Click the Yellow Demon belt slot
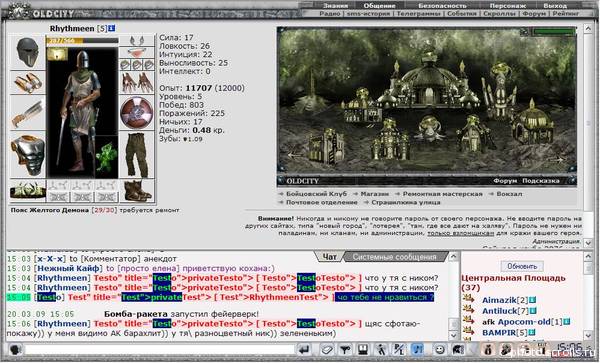This screenshot has width=600, height=363. (27, 190)
